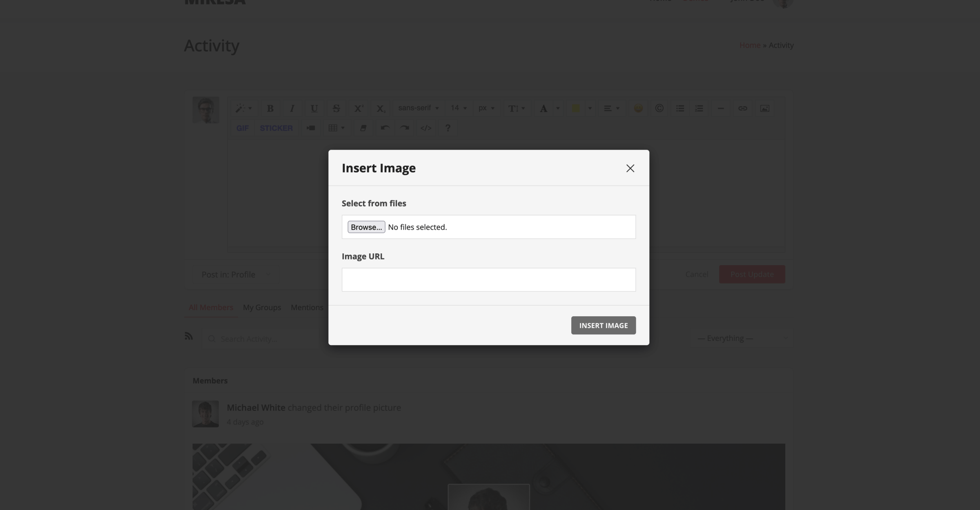
Task: Confirm with the Insert Image button
Action: (x=603, y=325)
